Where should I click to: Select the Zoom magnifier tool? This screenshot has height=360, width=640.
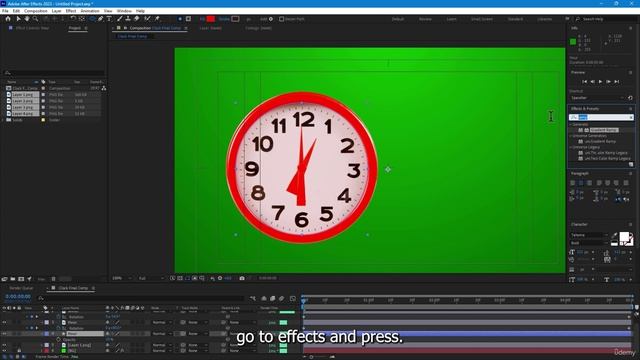[x=36, y=19]
